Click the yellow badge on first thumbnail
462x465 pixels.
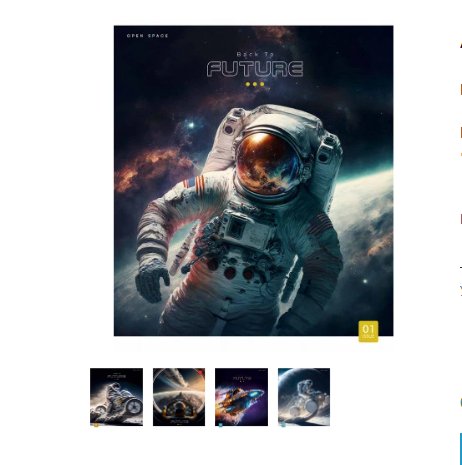[96, 425]
